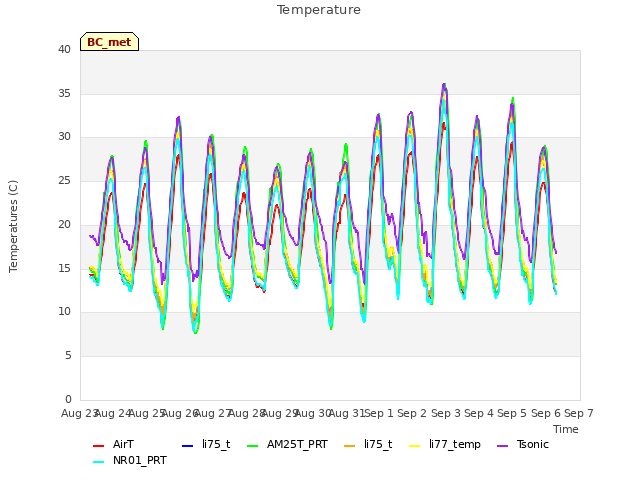
Task: Click the Sep 6 x-axis tick label
Action: point(546,413)
